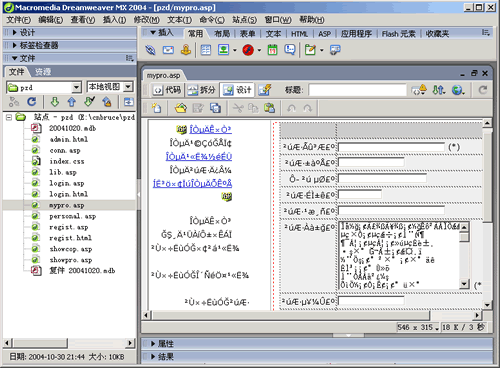The height and width of the screenshot is (369, 500).
Task: Click the New document icon
Action: click(156, 108)
